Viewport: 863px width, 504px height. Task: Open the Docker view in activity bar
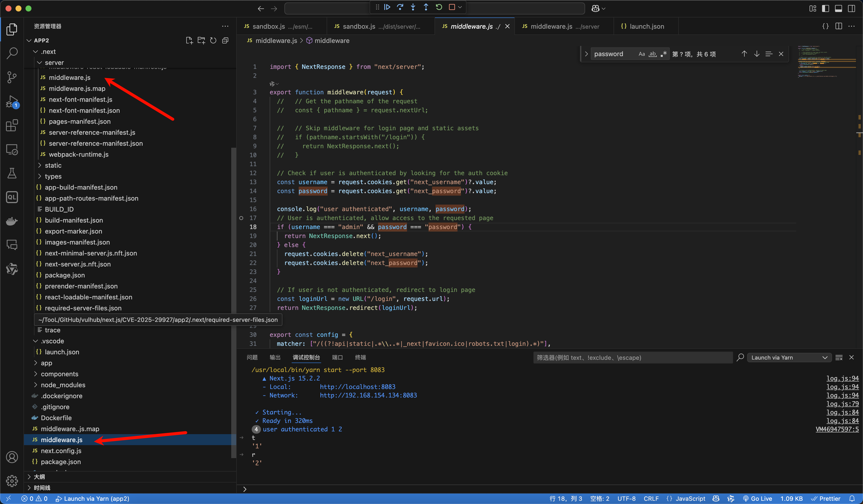(12, 221)
